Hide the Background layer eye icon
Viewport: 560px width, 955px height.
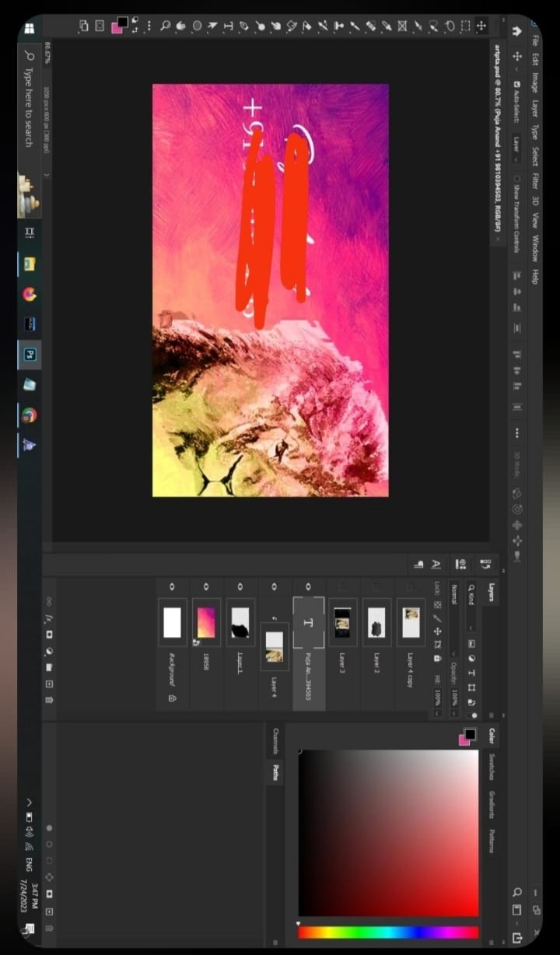click(172, 586)
